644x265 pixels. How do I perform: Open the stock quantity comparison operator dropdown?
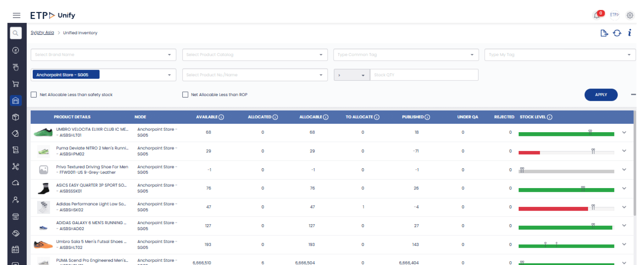coord(352,75)
